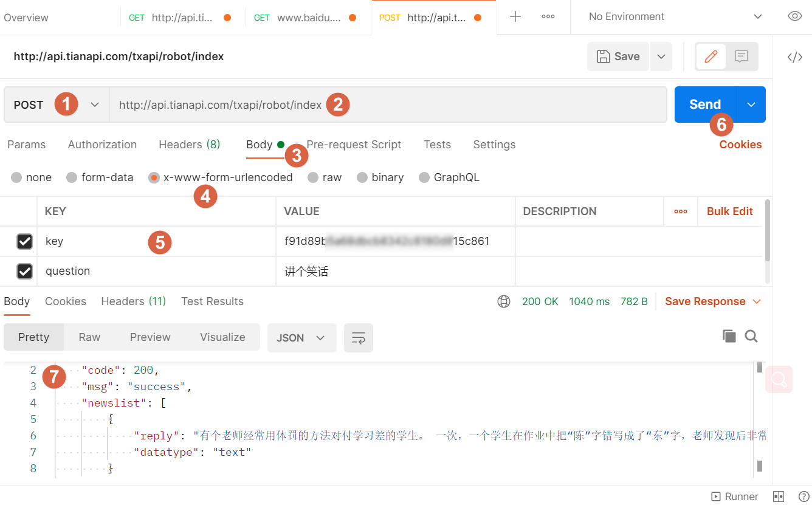Copy the response with the copy icon
Viewport: 812px width, 505px height.
click(729, 336)
